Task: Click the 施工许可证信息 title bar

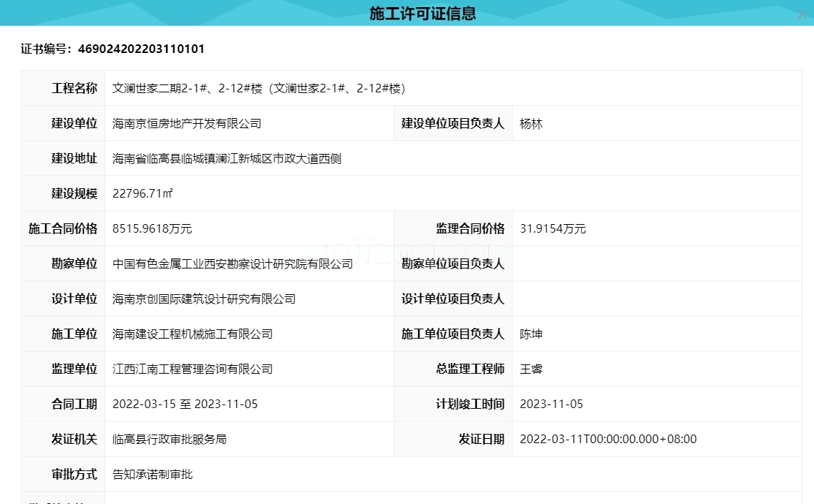Action: [x=424, y=13]
